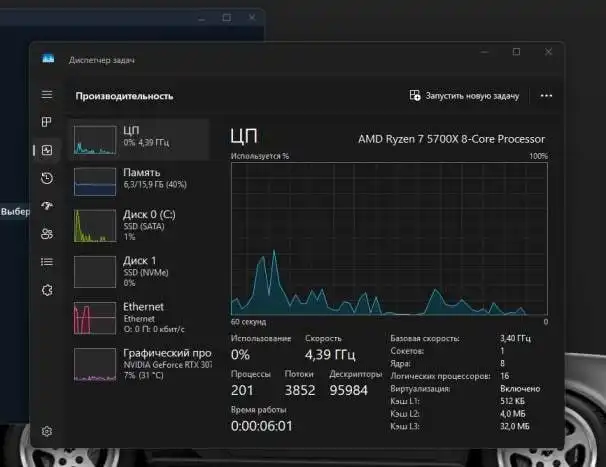Screen dimensions: 606x467
Task: Click the run new task icon
Action: (x=415, y=95)
